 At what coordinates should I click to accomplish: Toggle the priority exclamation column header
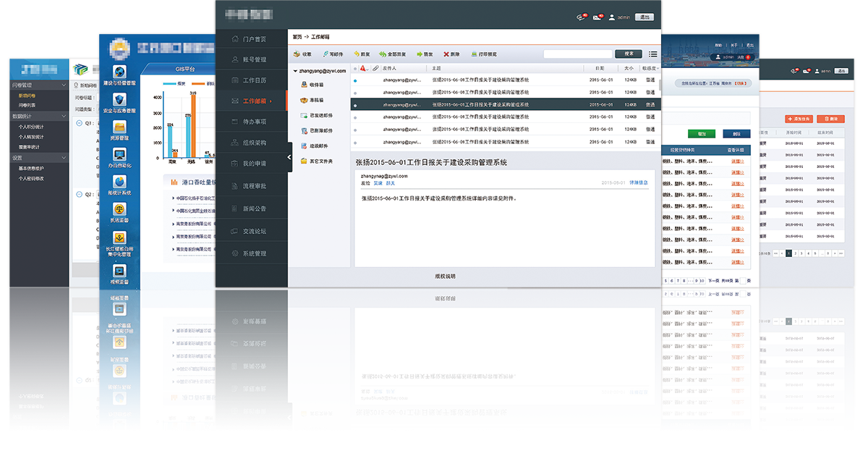click(362, 68)
